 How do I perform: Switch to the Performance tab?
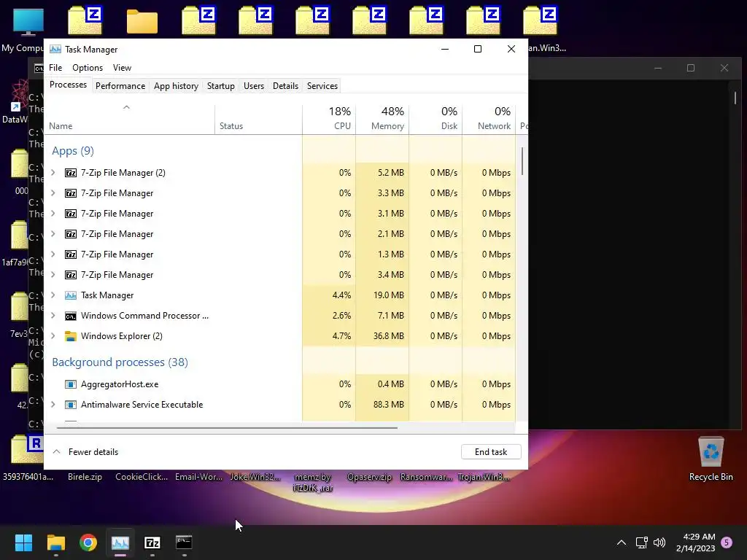point(120,86)
